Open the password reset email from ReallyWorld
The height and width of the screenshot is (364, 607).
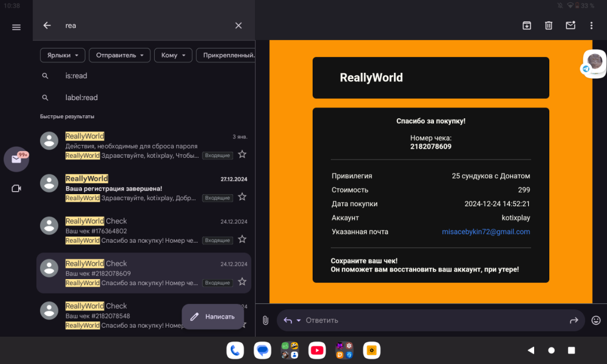pos(144,146)
